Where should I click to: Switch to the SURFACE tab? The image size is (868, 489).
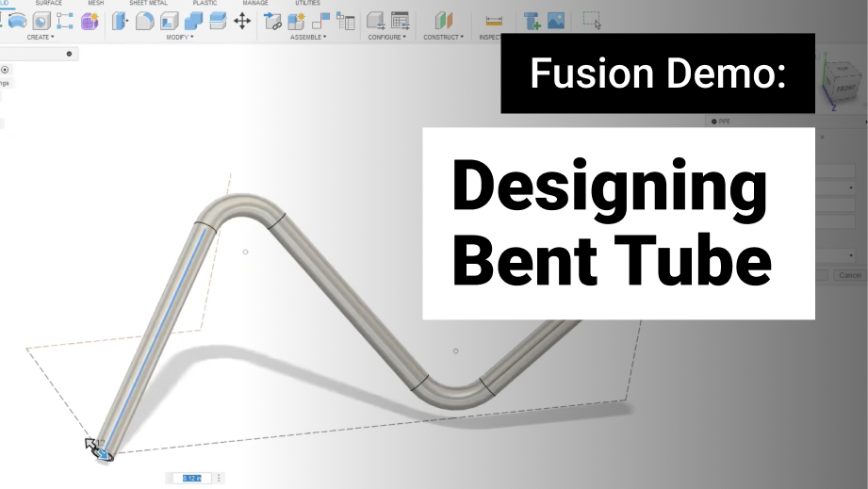[x=49, y=3]
